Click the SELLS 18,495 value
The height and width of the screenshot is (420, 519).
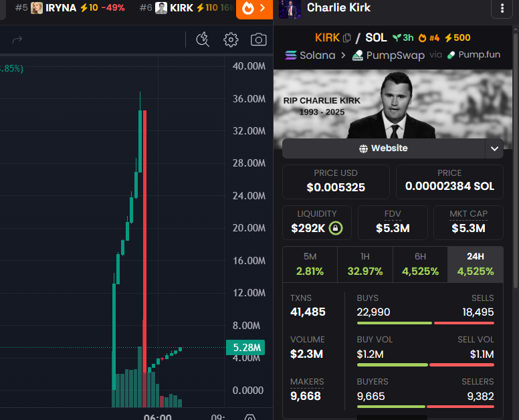tap(478, 312)
